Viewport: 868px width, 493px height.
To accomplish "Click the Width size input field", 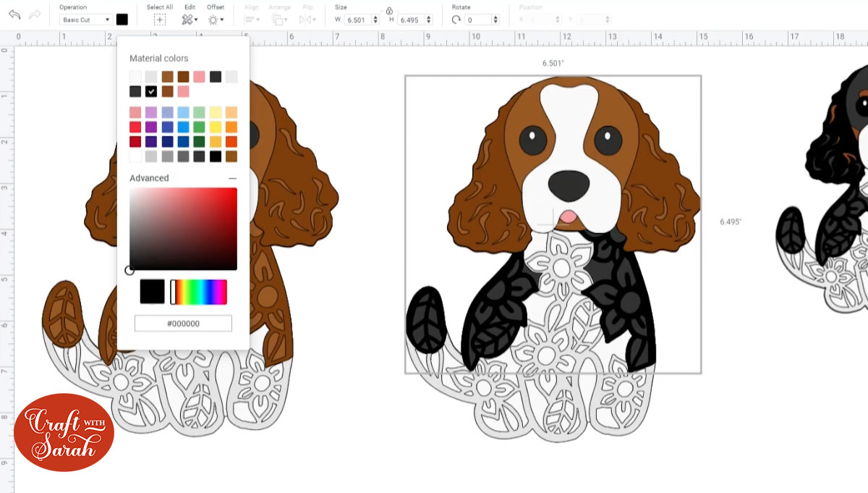I will 358,20.
